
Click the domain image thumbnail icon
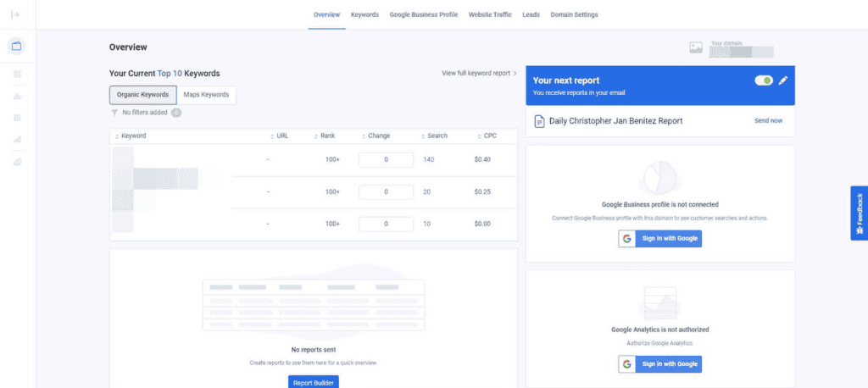(696, 48)
